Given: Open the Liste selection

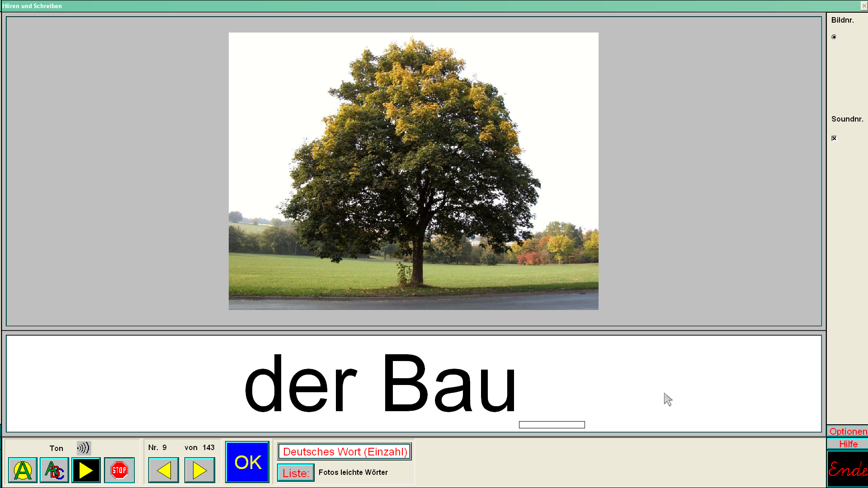Looking at the screenshot, I should coord(295,473).
